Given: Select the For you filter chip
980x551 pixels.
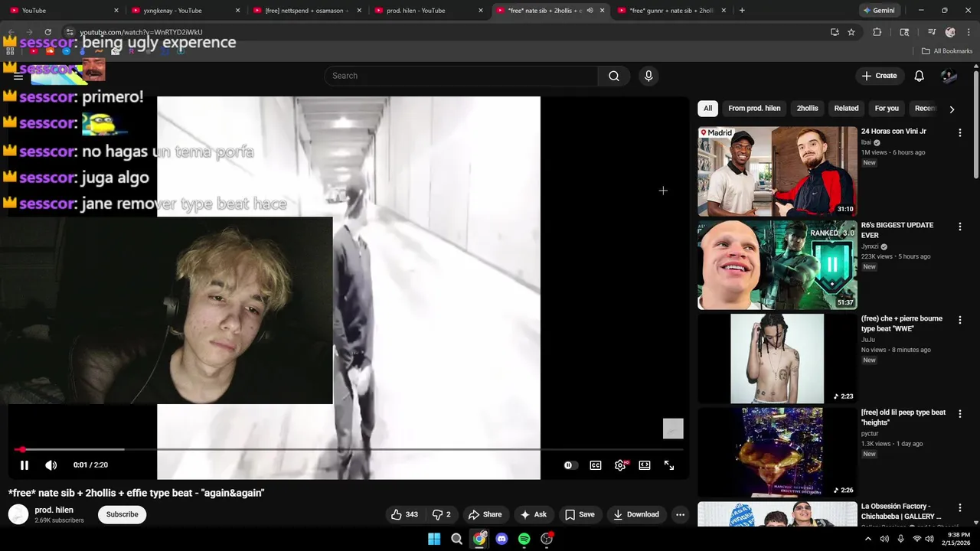Looking at the screenshot, I should [x=887, y=109].
